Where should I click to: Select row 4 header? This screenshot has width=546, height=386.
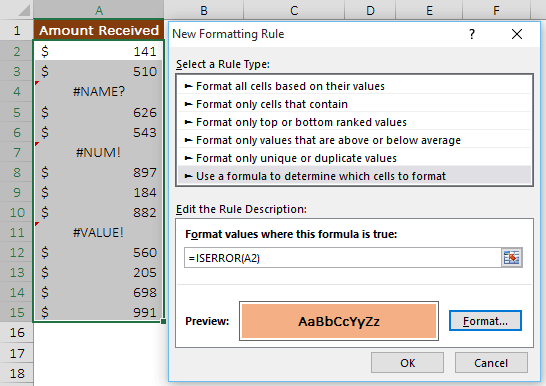point(17,92)
